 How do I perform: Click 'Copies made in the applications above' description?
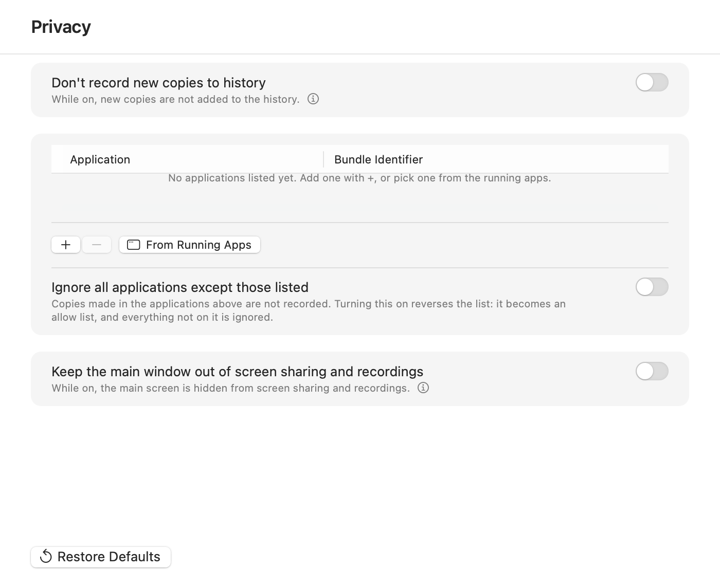coord(309,310)
